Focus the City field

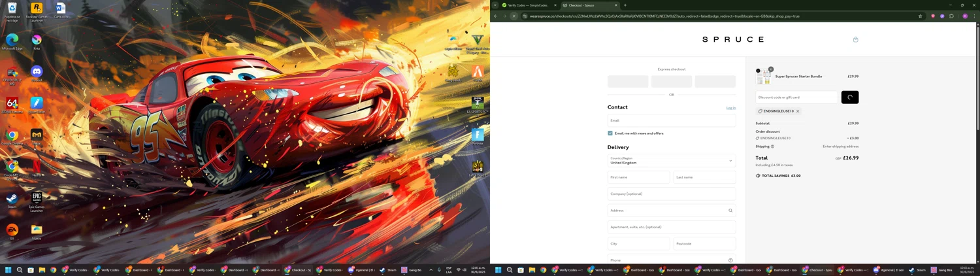tap(639, 243)
